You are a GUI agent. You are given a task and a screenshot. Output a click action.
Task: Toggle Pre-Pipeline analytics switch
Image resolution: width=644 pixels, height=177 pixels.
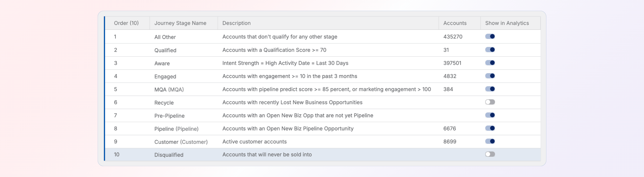point(490,115)
